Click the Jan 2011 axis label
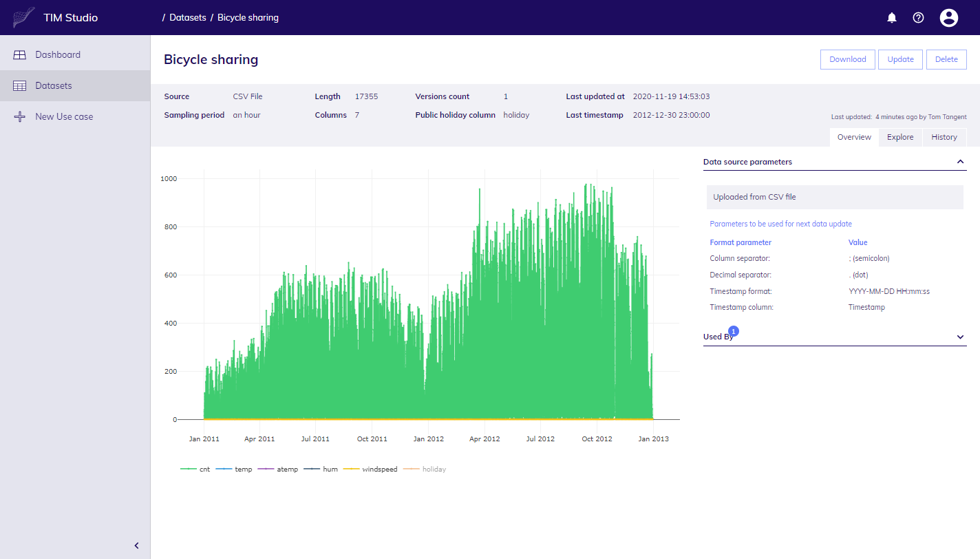The height and width of the screenshot is (559, 980). [x=204, y=439]
